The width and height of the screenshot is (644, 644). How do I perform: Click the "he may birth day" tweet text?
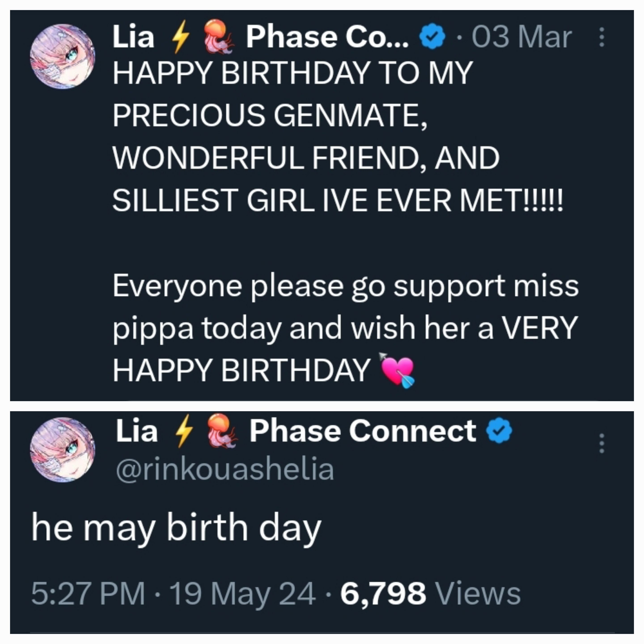point(176,528)
